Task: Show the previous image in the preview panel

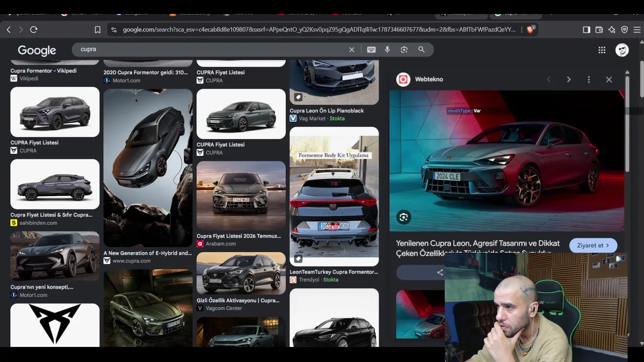Action: [x=549, y=79]
